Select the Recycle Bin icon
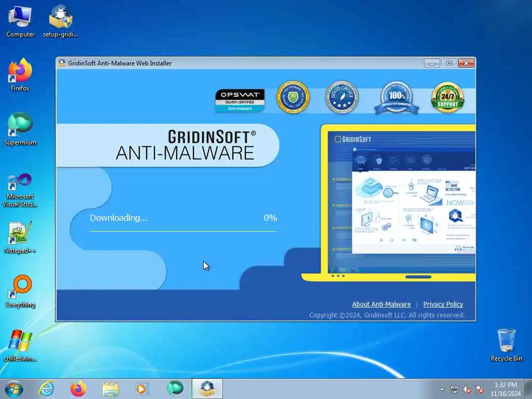Screen dimensions: 532x399 (506, 345)
